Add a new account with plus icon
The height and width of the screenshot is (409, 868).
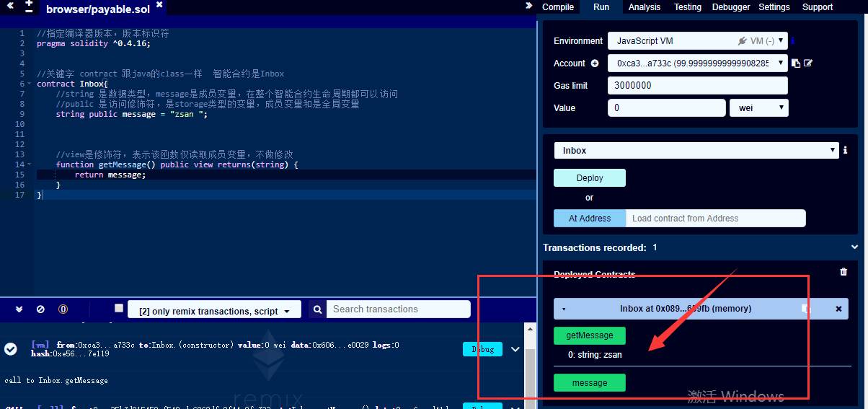pyautogui.click(x=595, y=63)
